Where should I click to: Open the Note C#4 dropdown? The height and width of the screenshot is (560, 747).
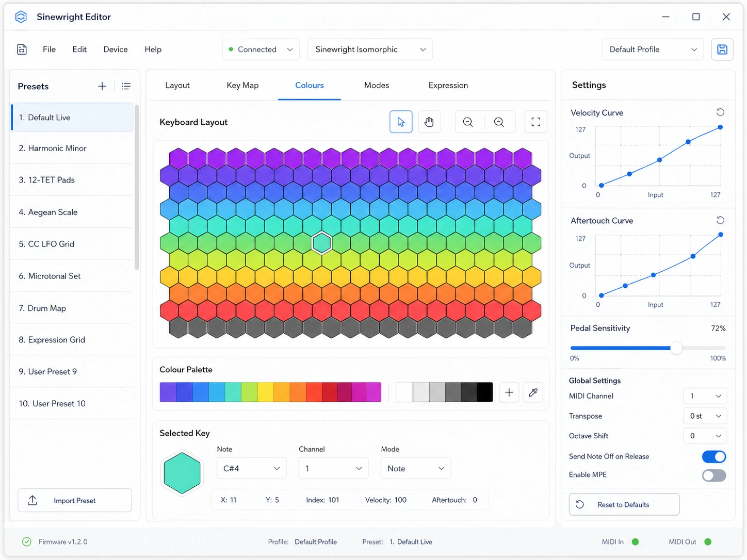(x=251, y=468)
